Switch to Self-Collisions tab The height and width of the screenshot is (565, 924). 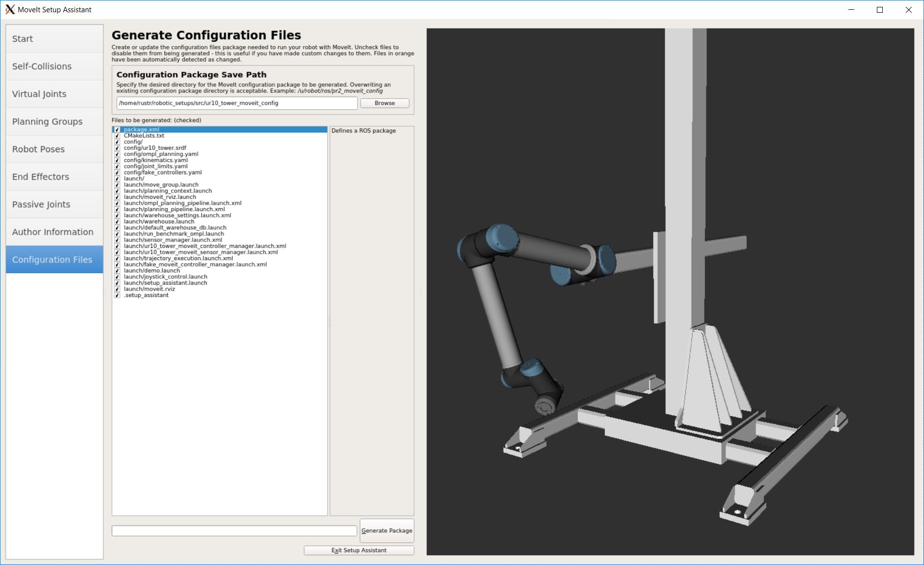pos(55,66)
